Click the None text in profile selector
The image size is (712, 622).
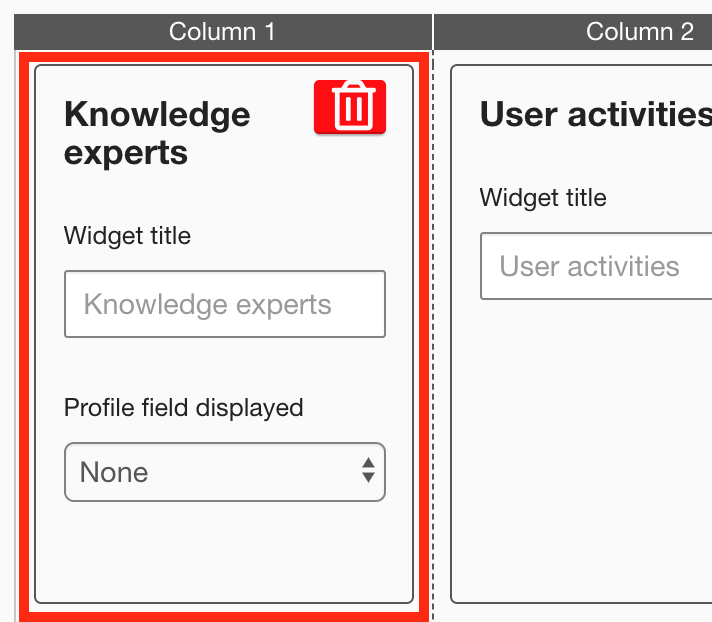pos(114,472)
